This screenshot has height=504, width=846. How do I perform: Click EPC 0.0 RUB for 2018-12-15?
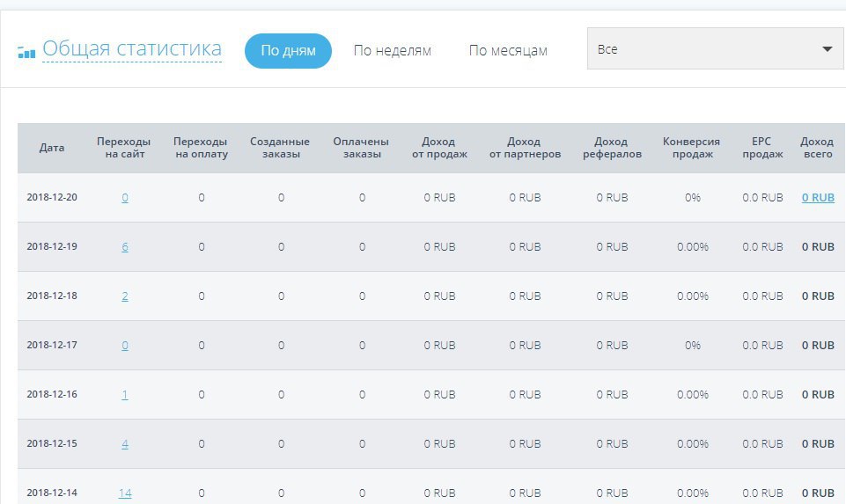point(762,444)
